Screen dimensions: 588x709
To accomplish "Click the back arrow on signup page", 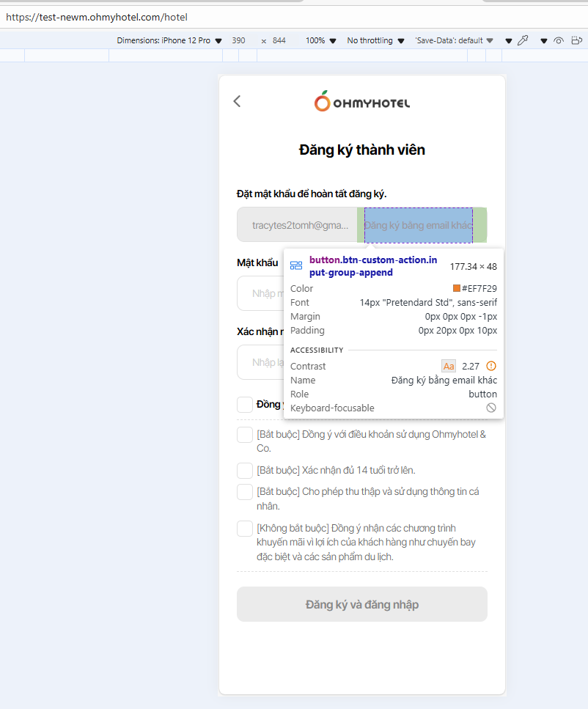I will click(237, 101).
